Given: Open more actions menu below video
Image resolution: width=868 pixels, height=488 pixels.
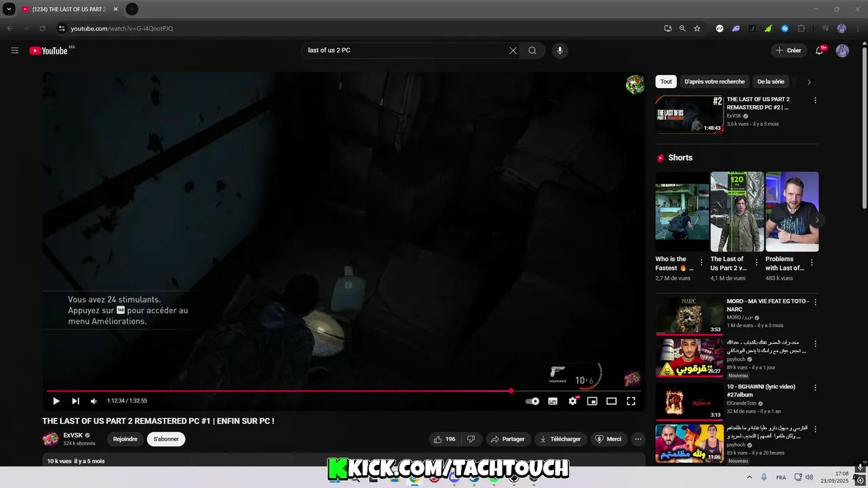Looking at the screenshot, I should [637, 439].
